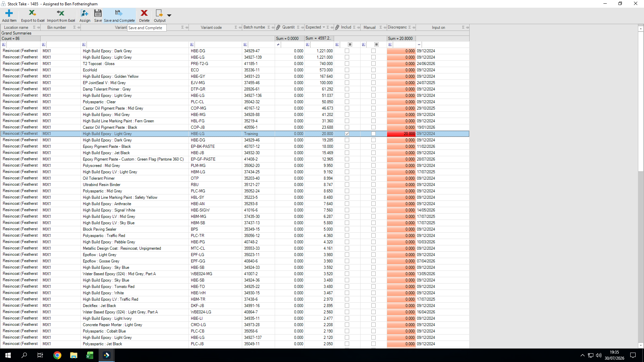Open filter operator for Bin number column

pyautogui.click(x=44, y=45)
